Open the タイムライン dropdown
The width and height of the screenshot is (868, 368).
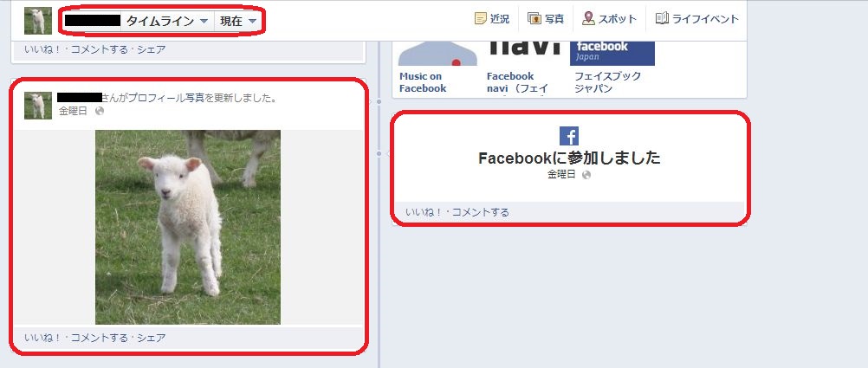[x=166, y=21]
